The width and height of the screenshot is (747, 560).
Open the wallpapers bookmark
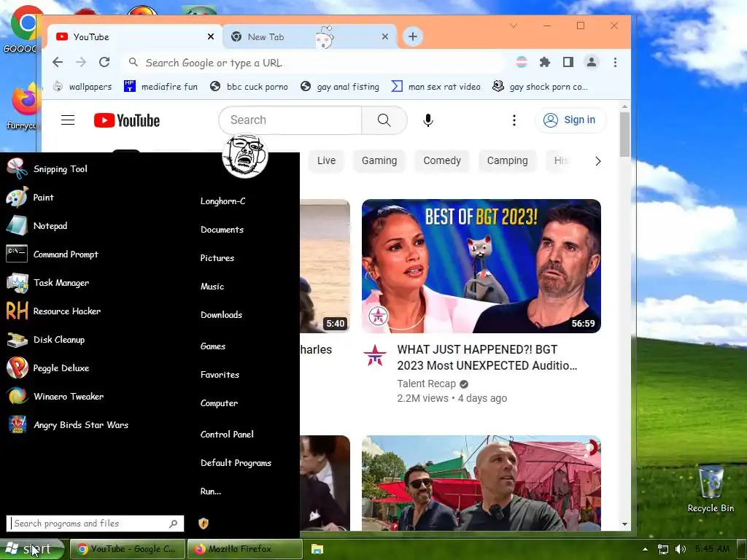pos(82,87)
